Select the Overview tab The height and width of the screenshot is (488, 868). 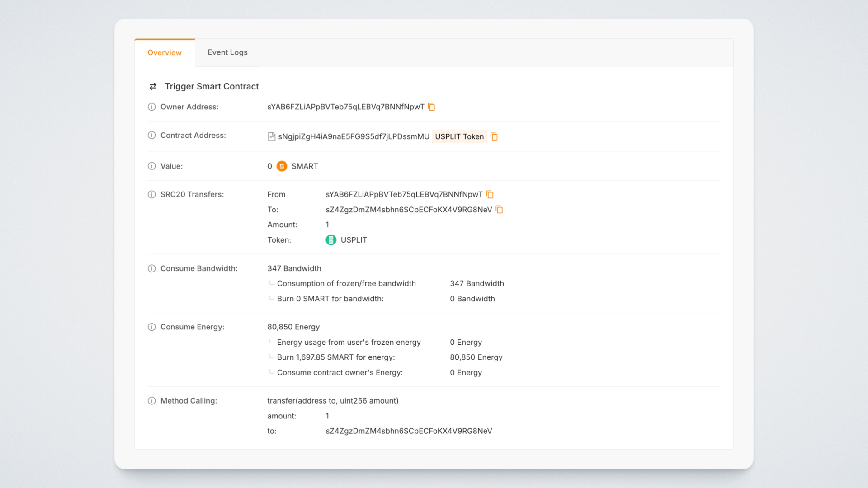tap(165, 52)
